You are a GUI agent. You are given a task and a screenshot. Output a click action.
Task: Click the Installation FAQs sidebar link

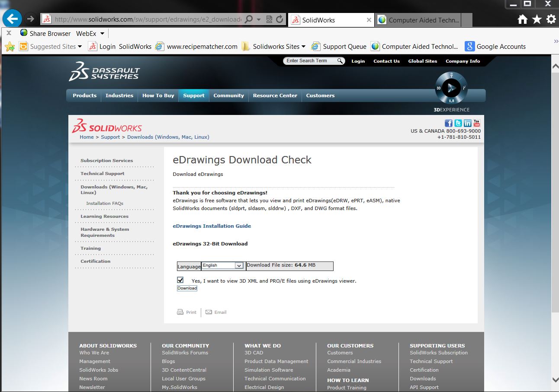[x=105, y=203]
